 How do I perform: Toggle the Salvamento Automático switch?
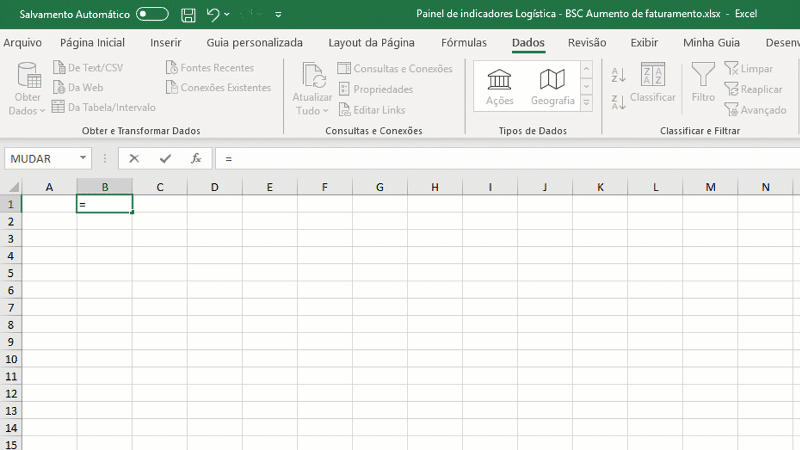click(152, 14)
